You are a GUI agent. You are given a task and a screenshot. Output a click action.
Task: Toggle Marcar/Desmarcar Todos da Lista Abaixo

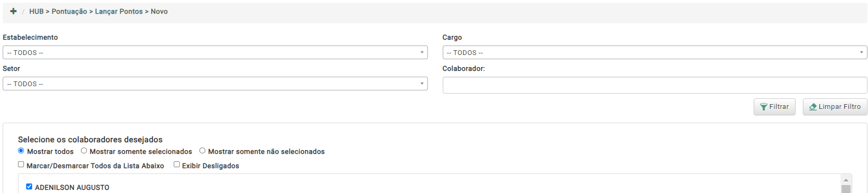tap(21, 164)
